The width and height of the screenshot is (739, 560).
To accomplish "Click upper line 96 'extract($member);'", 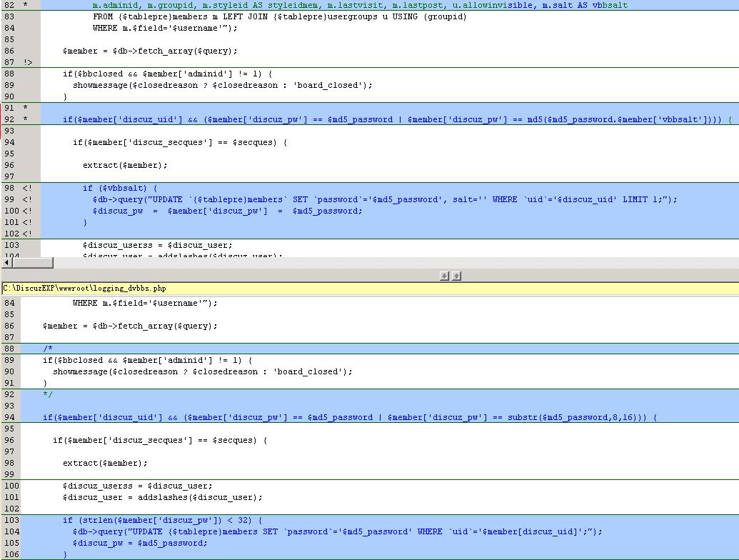I will (x=125, y=165).
